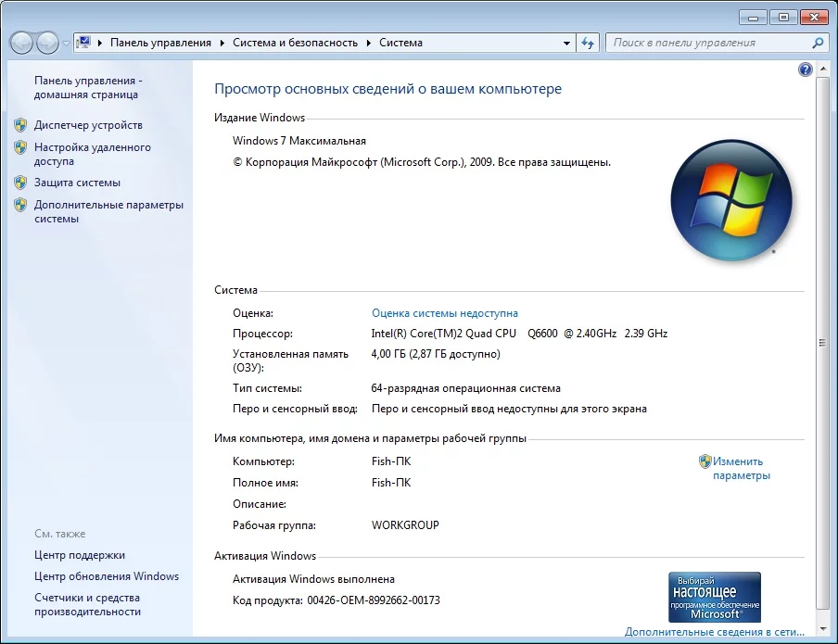Open the Оценка системы недоступна link
Image resolution: width=838 pixels, height=644 pixels.
click(x=444, y=313)
